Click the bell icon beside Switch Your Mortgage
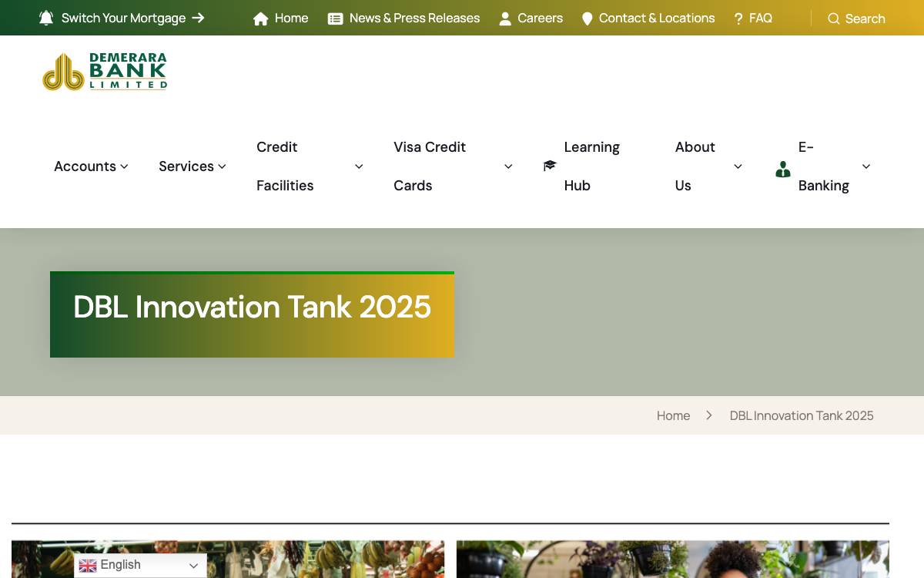This screenshot has height=578, width=924. [x=46, y=18]
